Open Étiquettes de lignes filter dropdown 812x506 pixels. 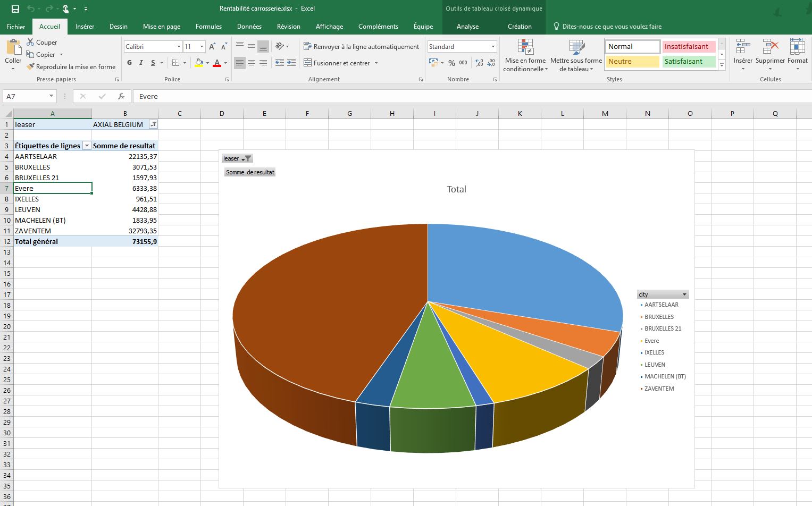click(x=87, y=146)
